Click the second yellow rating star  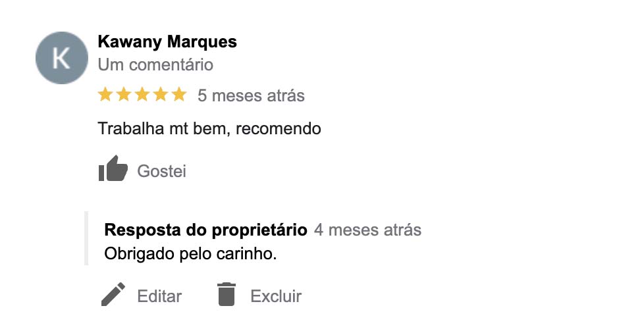(124, 95)
